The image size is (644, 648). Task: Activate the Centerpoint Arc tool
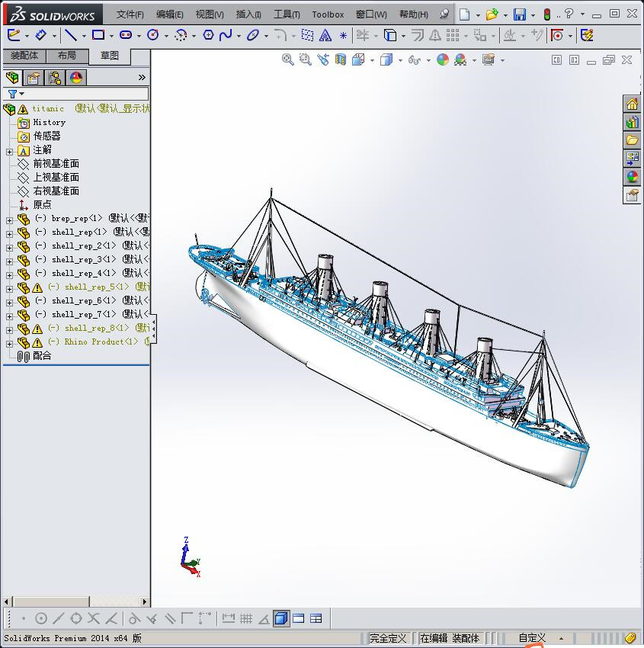(181, 35)
